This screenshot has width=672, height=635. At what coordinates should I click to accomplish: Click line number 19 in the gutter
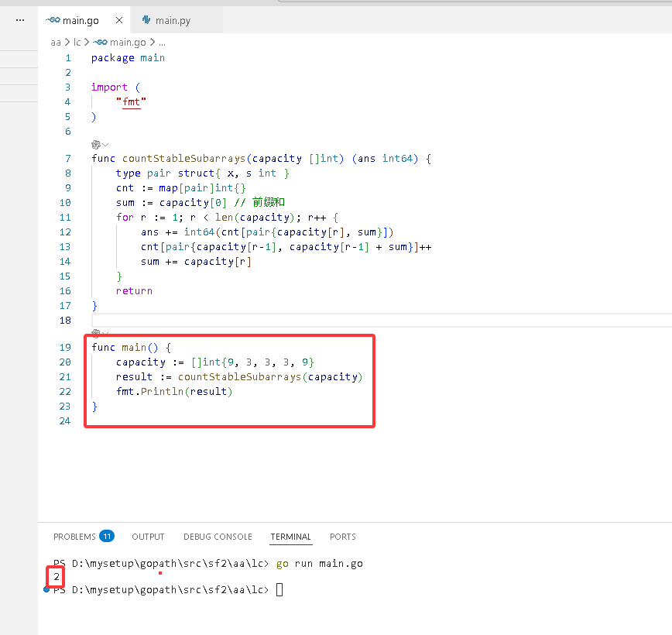(x=65, y=348)
